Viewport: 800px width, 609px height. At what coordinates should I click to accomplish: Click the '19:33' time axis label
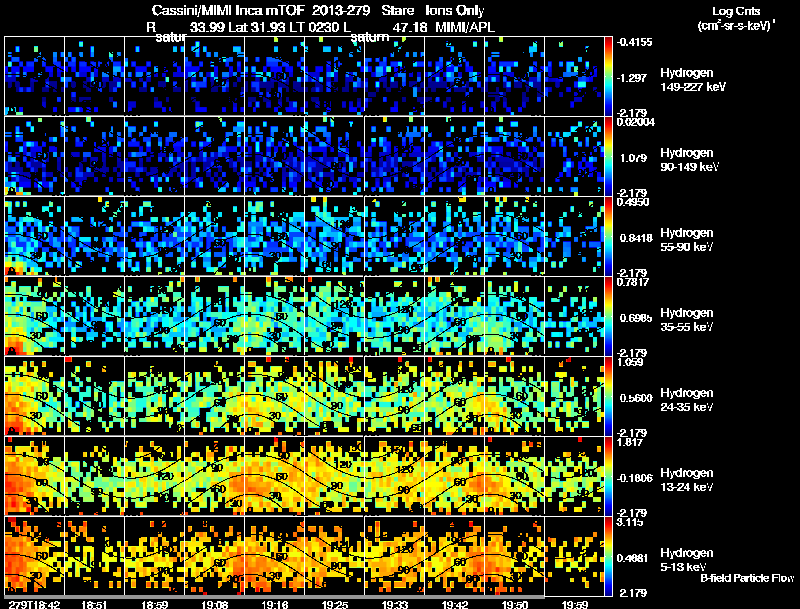pyautogui.click(x=395, y=605)
